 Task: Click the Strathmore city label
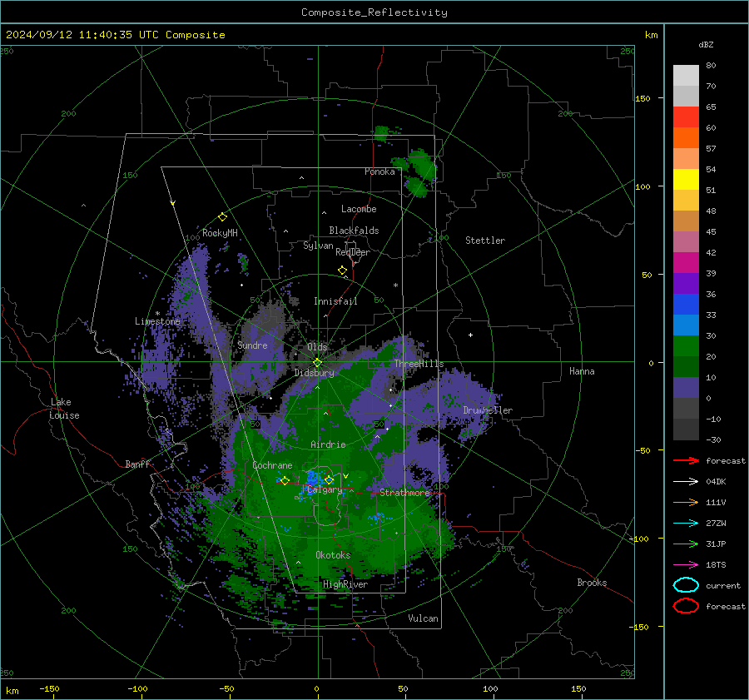tap(404, 493)
